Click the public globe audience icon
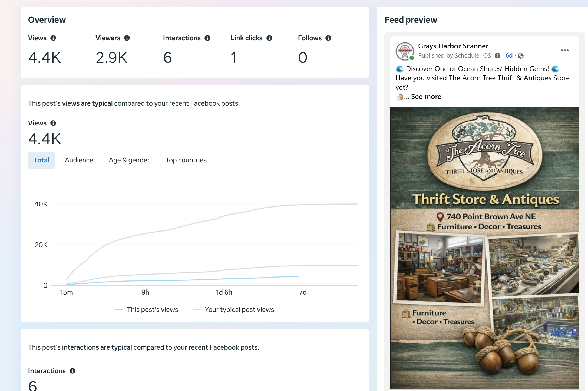This screenshot has height=391, width=588. click(x=521, y=56)
